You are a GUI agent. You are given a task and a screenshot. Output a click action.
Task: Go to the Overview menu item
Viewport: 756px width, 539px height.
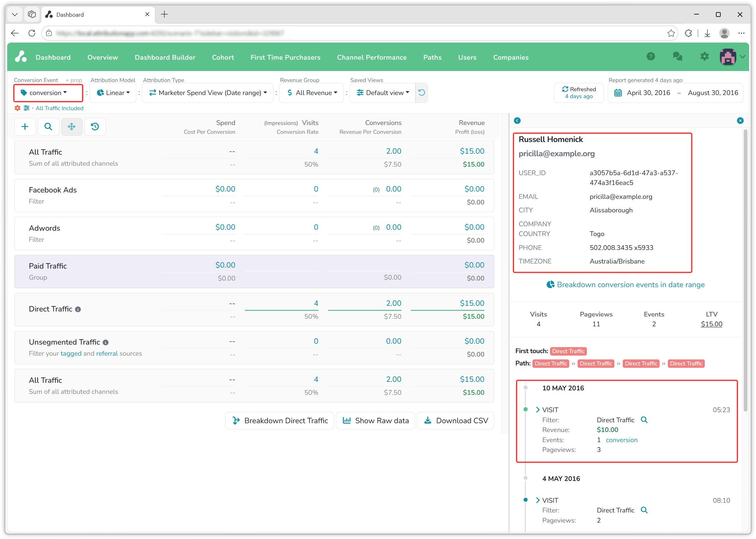103,57
